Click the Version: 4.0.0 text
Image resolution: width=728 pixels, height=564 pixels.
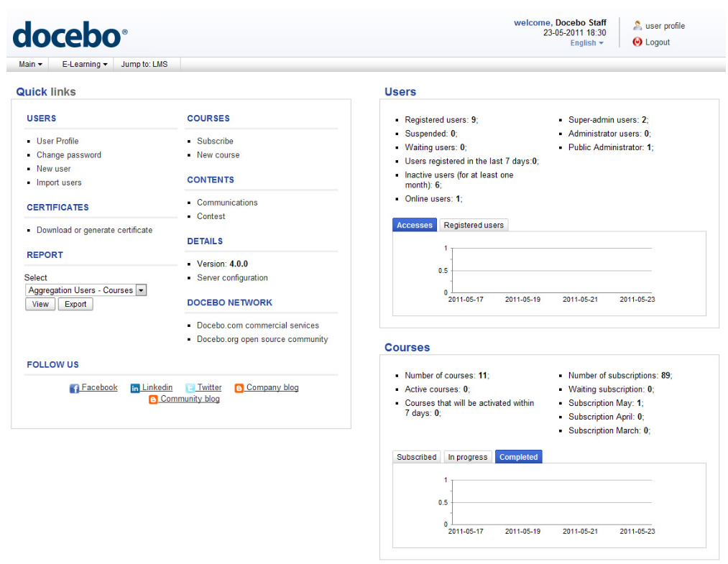(222, 264)
